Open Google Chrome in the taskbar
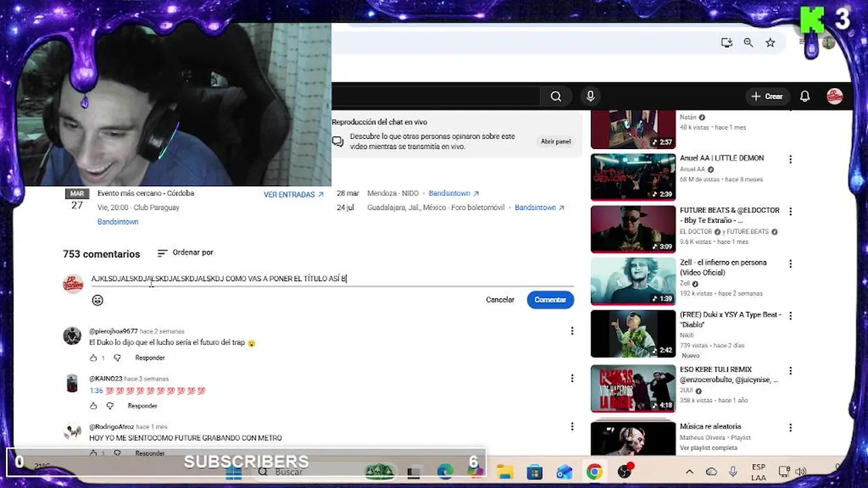868x488 pixels. [595, 472]
